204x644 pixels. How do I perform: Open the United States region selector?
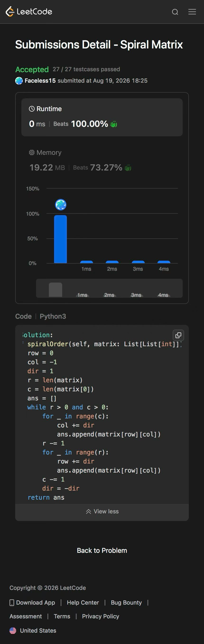click(33, 630)
